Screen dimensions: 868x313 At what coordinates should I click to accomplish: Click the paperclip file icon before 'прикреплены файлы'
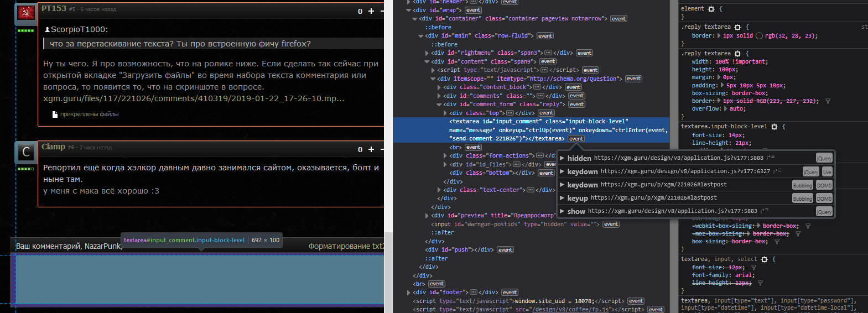click(x=55, y=114)
